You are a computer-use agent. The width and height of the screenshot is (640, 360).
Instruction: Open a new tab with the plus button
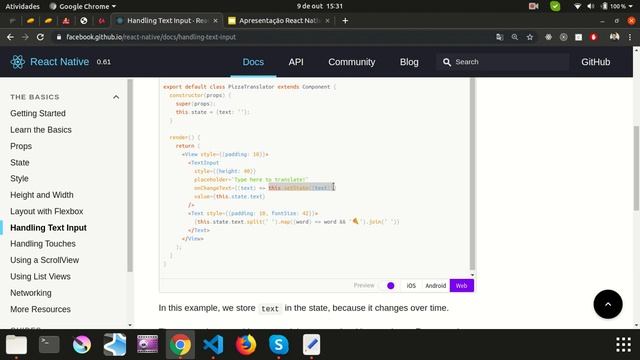(345, 20)
